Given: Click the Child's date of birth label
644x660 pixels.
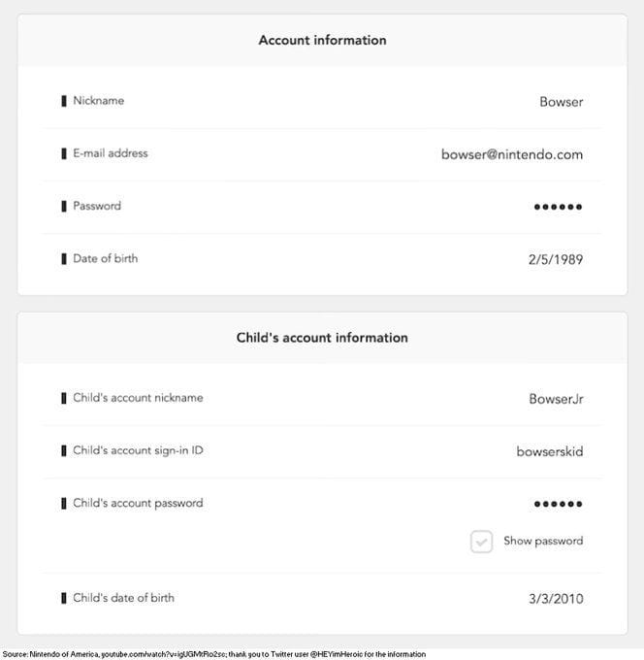Looking at the screenshot, I should pyautogui.click(x=123, y=598).
